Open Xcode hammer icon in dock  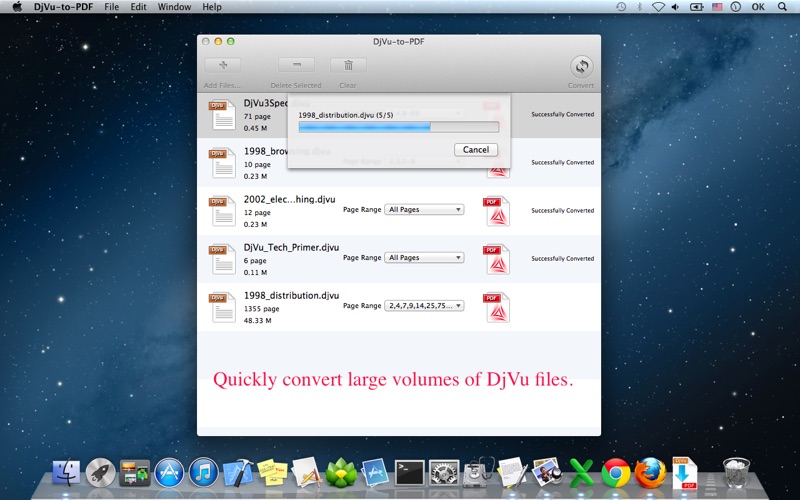click(238, 472)
